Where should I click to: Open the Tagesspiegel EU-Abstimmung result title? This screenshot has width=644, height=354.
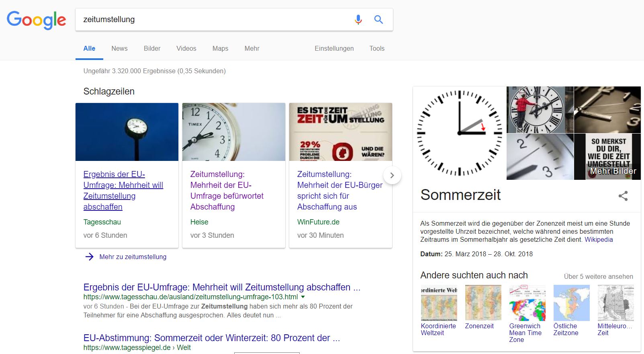coord(211,338)
